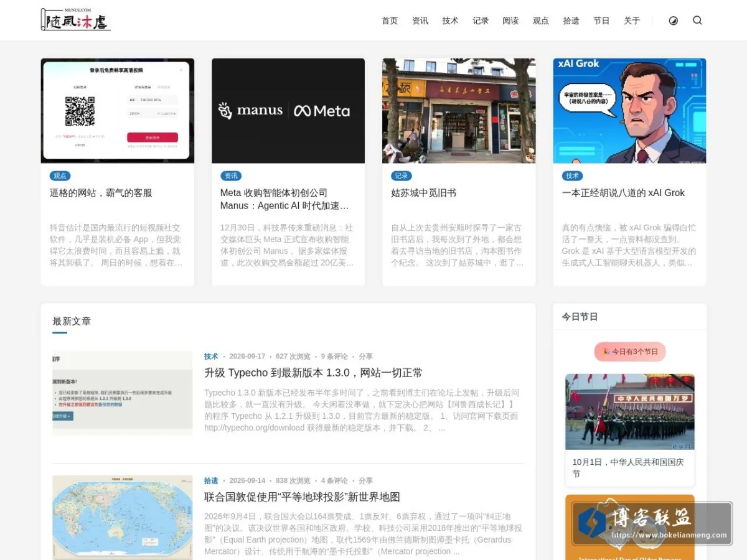Click 记录 tag on 姑苏城 card
The height and width of the screenshot is (560, 747).
tap(402, 176)
